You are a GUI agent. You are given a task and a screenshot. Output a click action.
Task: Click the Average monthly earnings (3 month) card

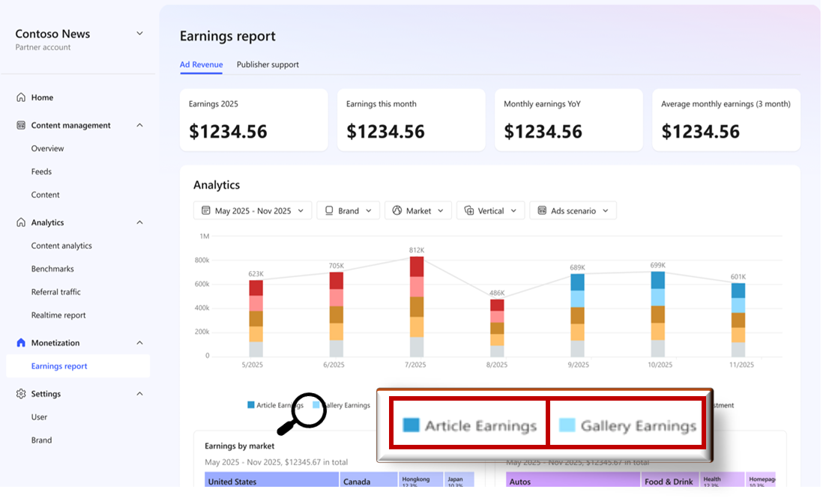(x=726, y=120)
